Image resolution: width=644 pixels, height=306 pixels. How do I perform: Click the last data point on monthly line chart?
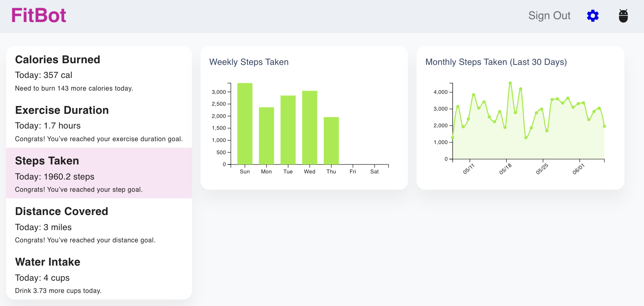604,126
